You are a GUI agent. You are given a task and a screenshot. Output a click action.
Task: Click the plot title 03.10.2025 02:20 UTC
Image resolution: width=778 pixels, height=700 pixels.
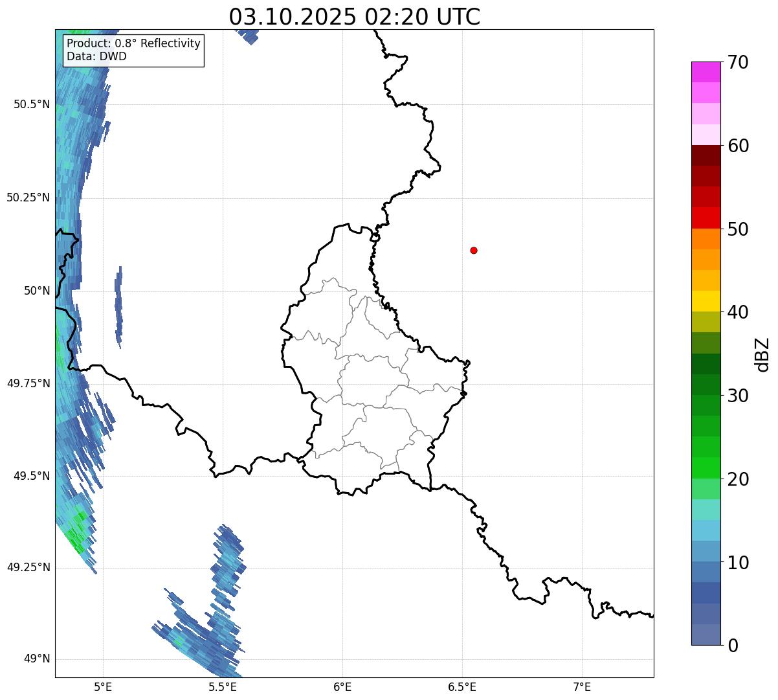[355, 16]
